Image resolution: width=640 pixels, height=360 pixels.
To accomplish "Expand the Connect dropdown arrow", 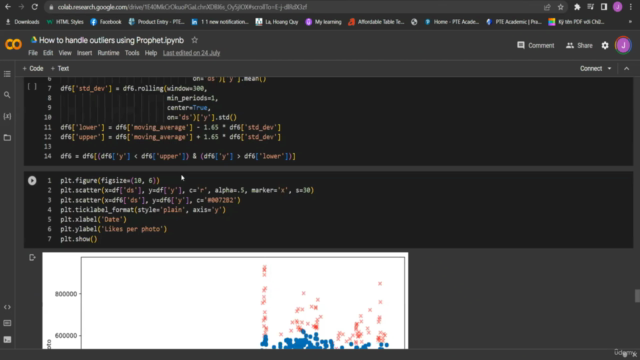I will coord(609,69).
